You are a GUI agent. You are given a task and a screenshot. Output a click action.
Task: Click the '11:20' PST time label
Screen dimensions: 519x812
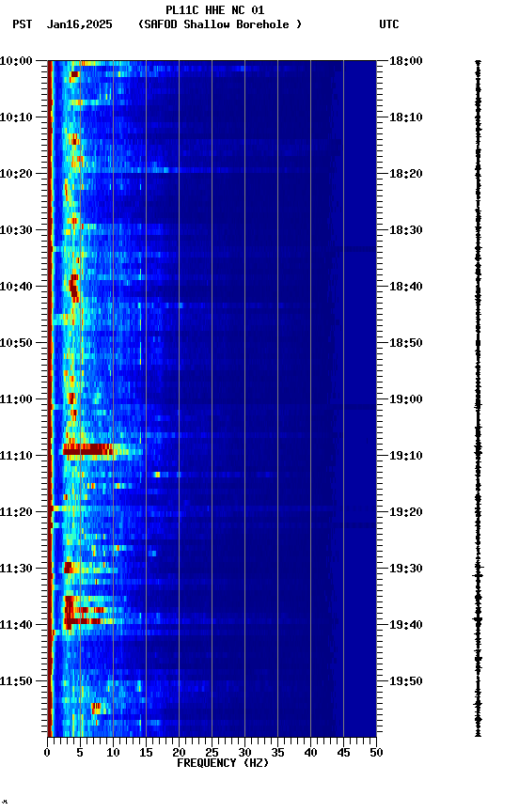coord(16,513)
